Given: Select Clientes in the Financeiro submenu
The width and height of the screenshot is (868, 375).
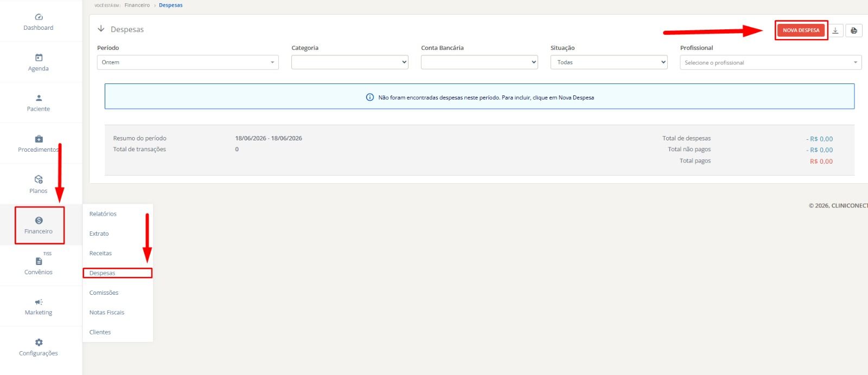Looking at the screenshot, I should [100, 332].
